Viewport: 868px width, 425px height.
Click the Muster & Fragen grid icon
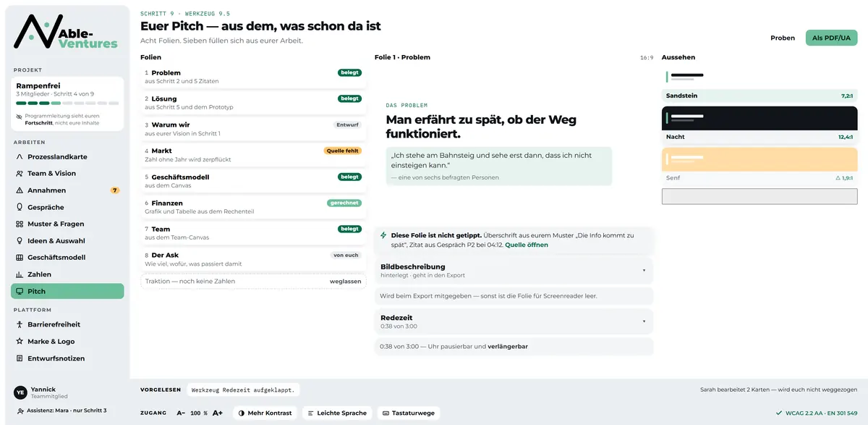(x=20, y=224)
